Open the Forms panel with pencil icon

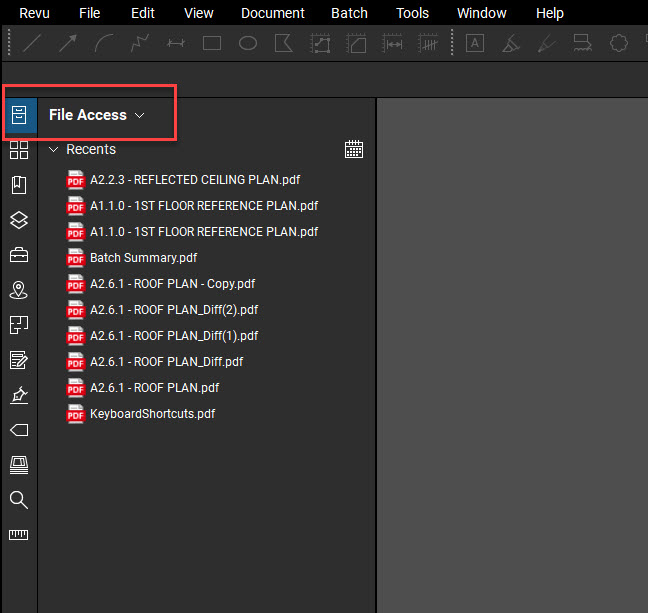19,360
